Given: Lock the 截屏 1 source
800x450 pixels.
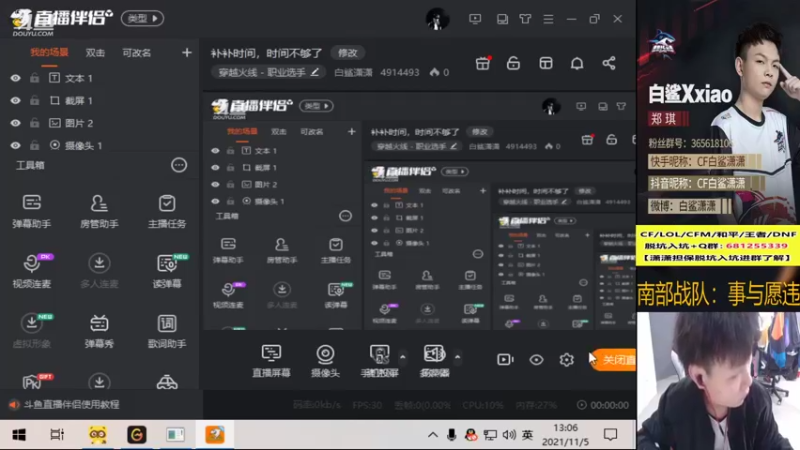Looking at the screenshot, I should coord(34,101).
